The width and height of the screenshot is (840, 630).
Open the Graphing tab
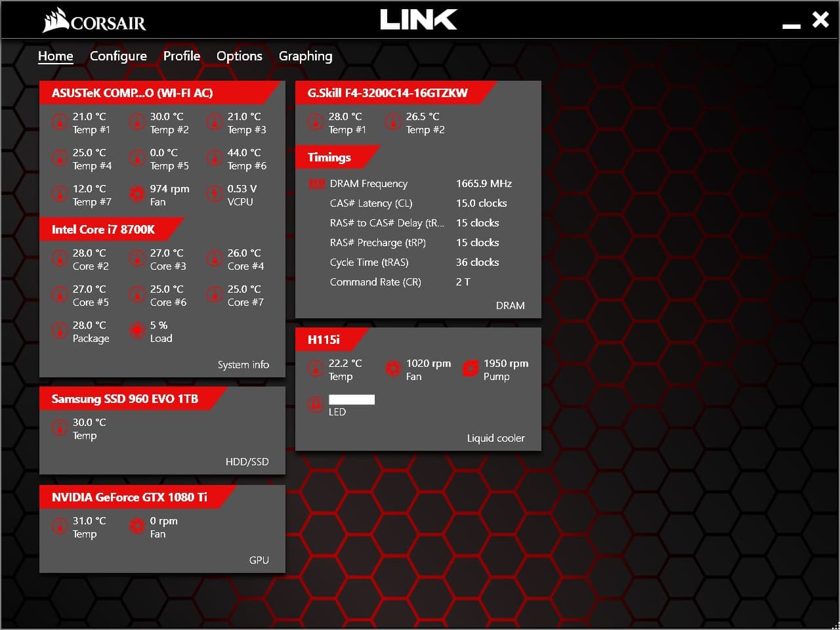tap(305, 56)
